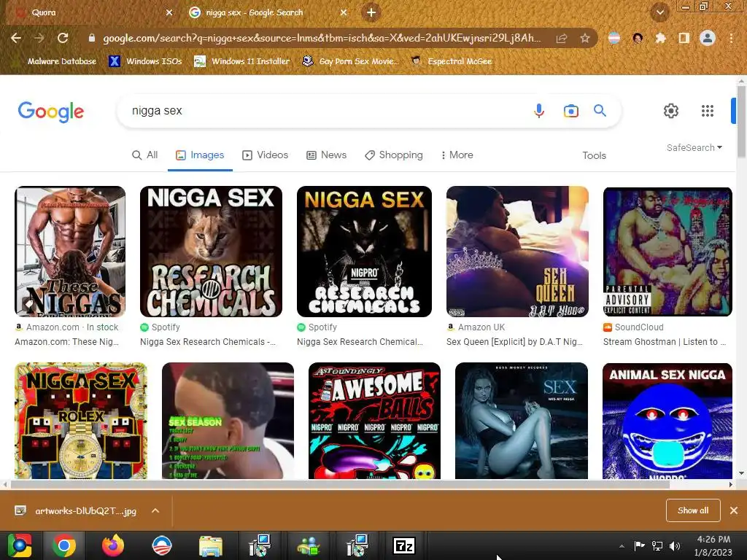Open the striped-flag extension icon in the toolbar
Screen dimensions: 747x560
pyautogui.click(x=614, y=38)
